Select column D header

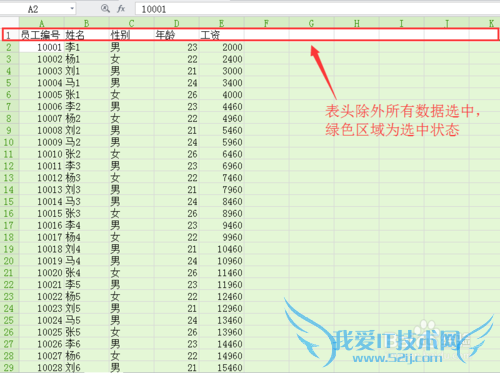click(x=176, y=23)
